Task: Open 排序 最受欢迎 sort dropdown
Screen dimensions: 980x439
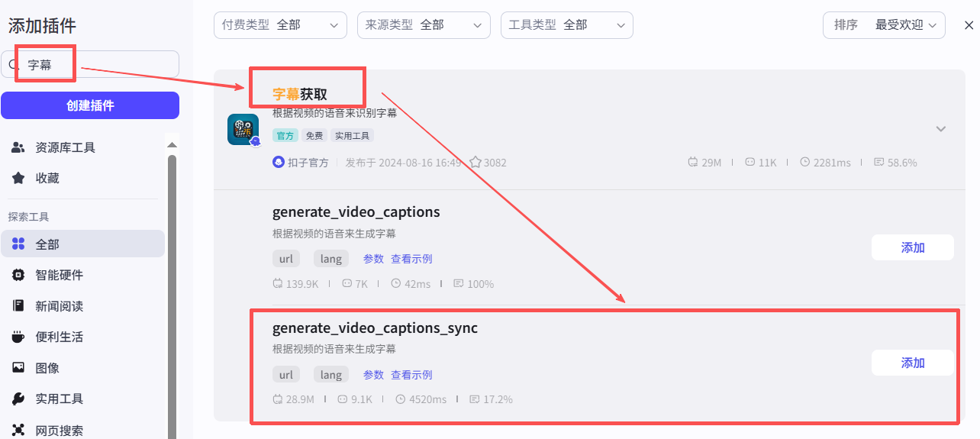Action: [x=884, y=25]
